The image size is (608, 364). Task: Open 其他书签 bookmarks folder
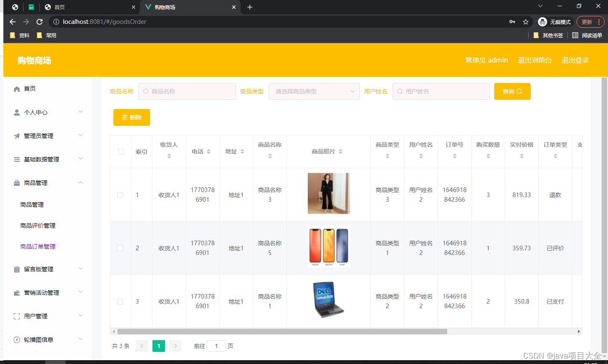click(x=548, y=36)
